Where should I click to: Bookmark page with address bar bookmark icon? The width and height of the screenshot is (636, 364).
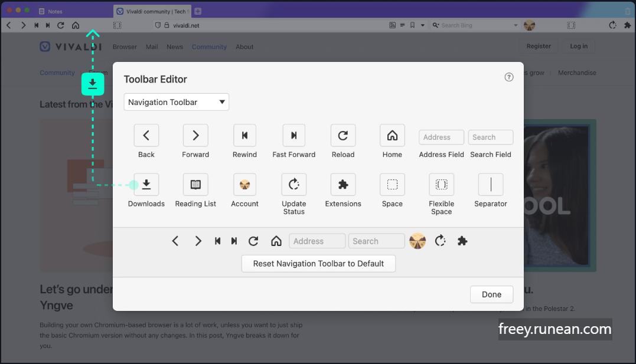(413, 25)
